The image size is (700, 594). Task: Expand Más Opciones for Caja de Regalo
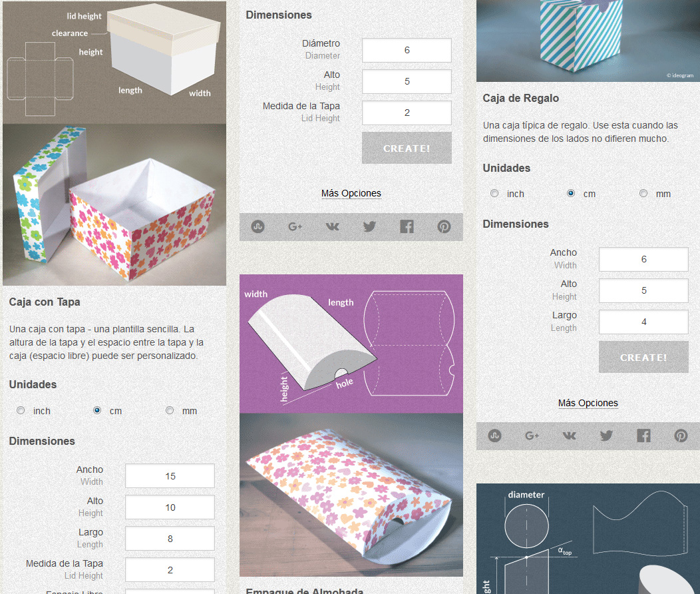pyautogui.click(x=588, y=403)
